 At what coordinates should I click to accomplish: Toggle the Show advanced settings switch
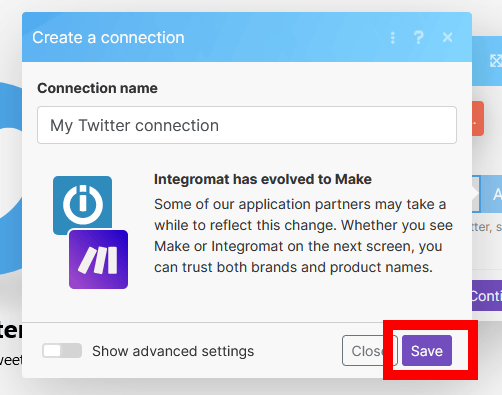pyautogui.click(x=62, y=351)
